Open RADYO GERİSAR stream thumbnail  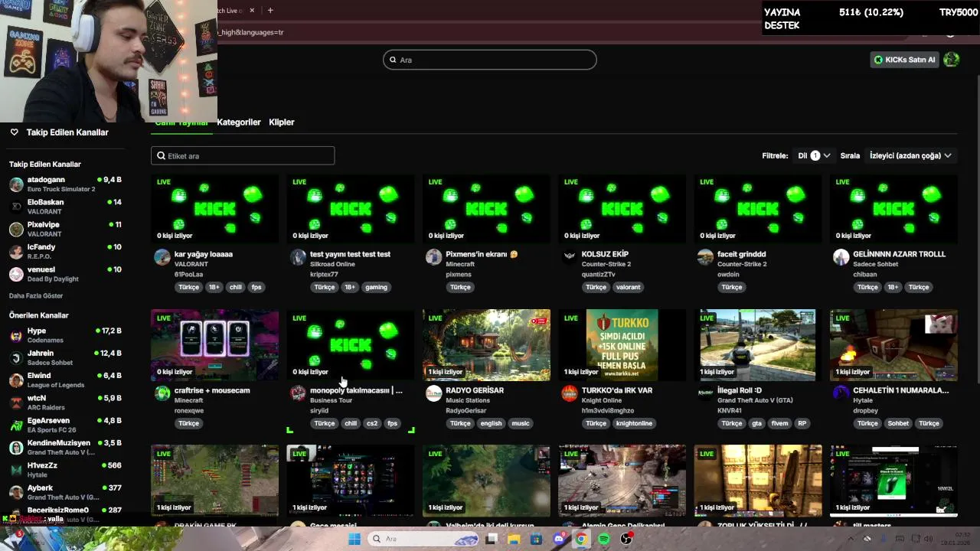point(486,345)
